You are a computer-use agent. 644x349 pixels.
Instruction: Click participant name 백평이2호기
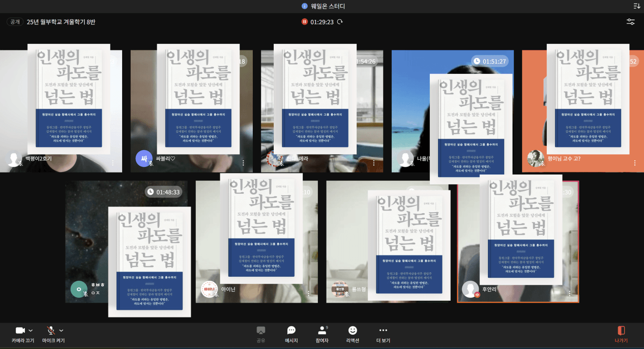[x=39, y=159]
